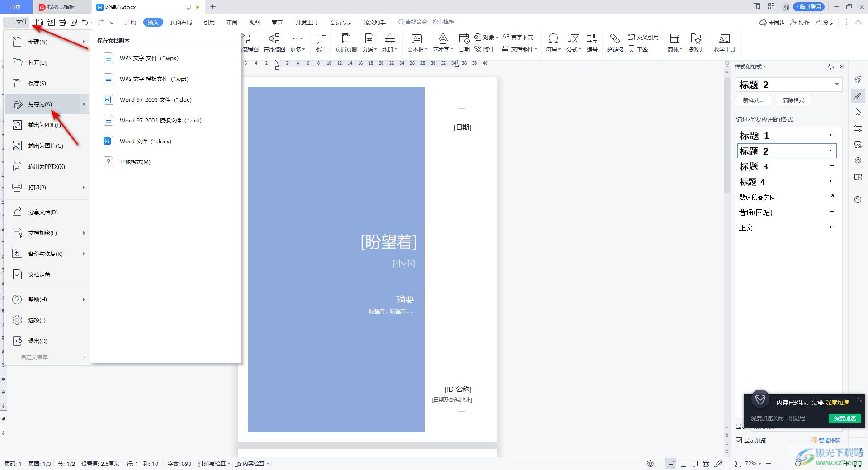Click the selection arrow icon in right sidebar
Image resolution: width=868 pixels, height=470 pixels.
[858, 112]
